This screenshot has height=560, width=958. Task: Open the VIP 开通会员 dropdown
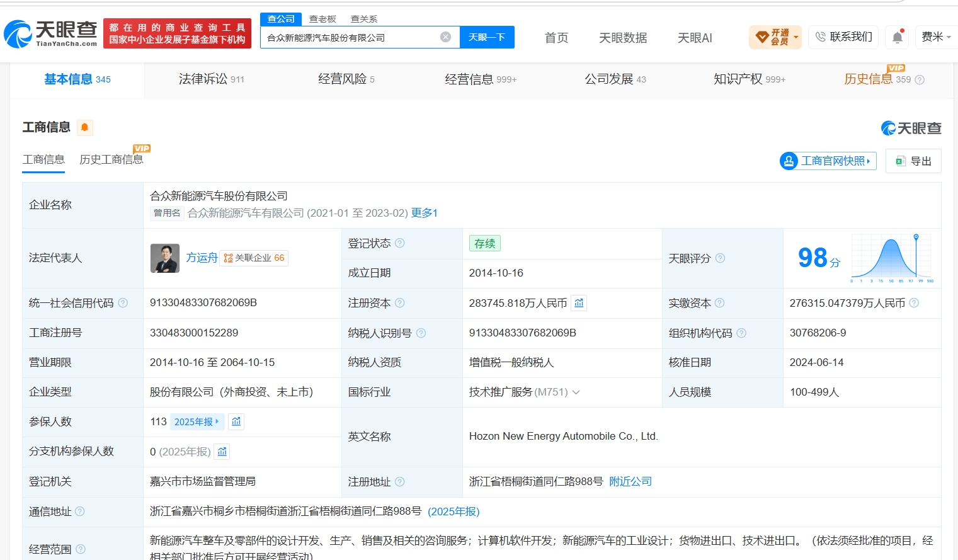(775, 37)
